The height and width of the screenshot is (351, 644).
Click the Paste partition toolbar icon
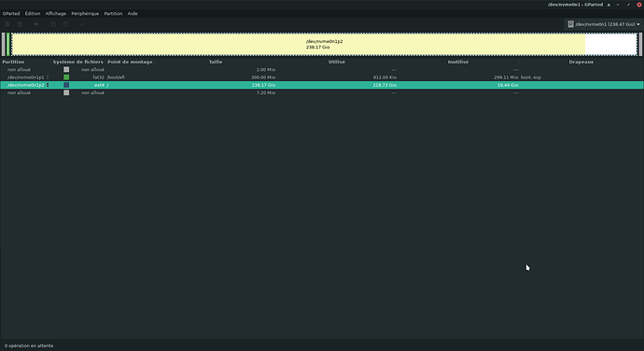pos(65,24)
